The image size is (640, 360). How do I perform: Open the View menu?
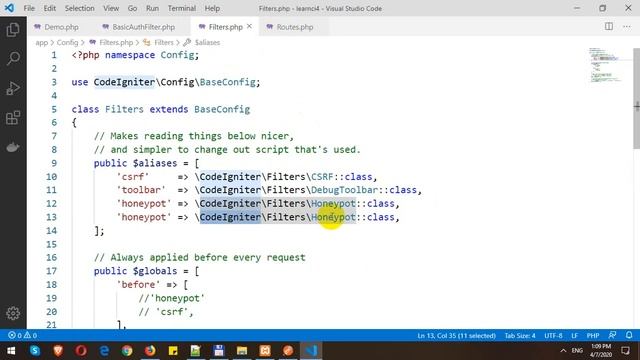point(111,8)
